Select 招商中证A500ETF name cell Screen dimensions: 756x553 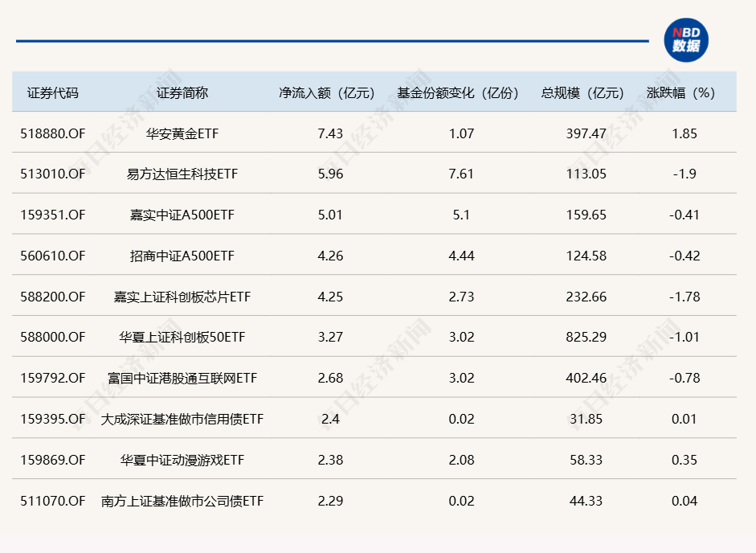182,256
